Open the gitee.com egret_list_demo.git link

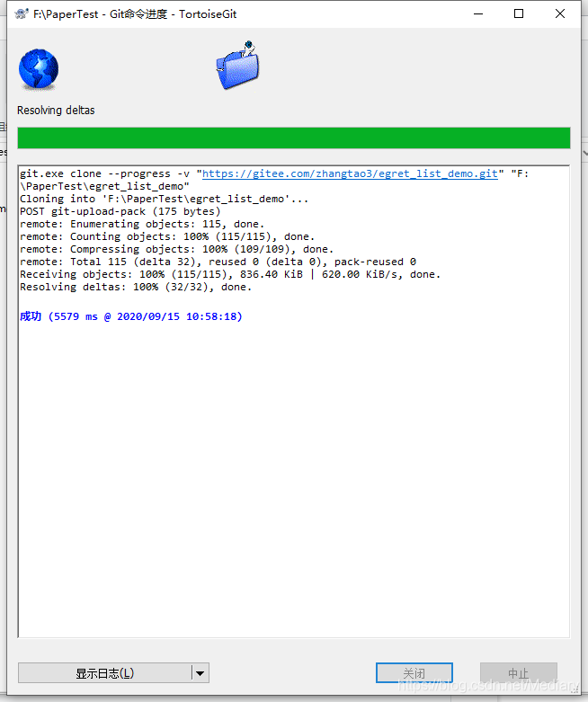350,173
